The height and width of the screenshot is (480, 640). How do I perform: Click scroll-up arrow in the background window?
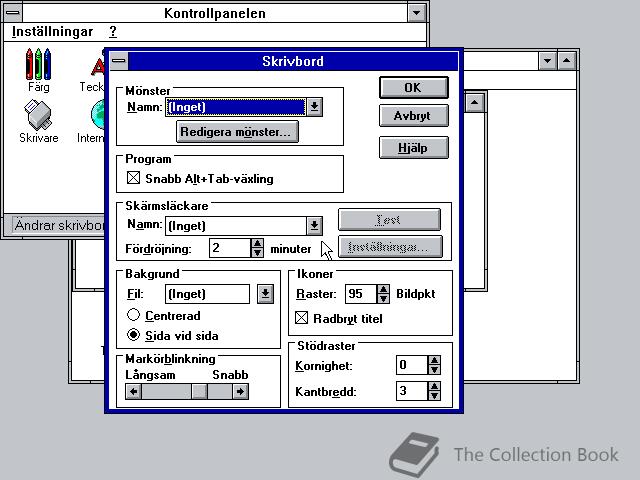pos(474,102)
